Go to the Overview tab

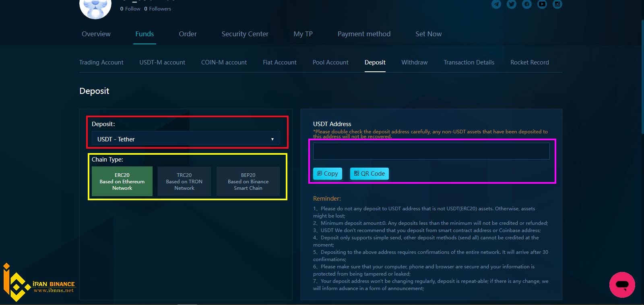point(96,34)
